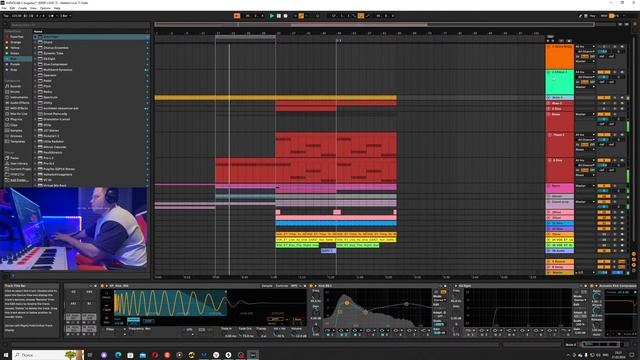Viewport: 640px width, 360px height.
Task: Expand the Glue Compressor browser item
Action: (x=36, y=64)
